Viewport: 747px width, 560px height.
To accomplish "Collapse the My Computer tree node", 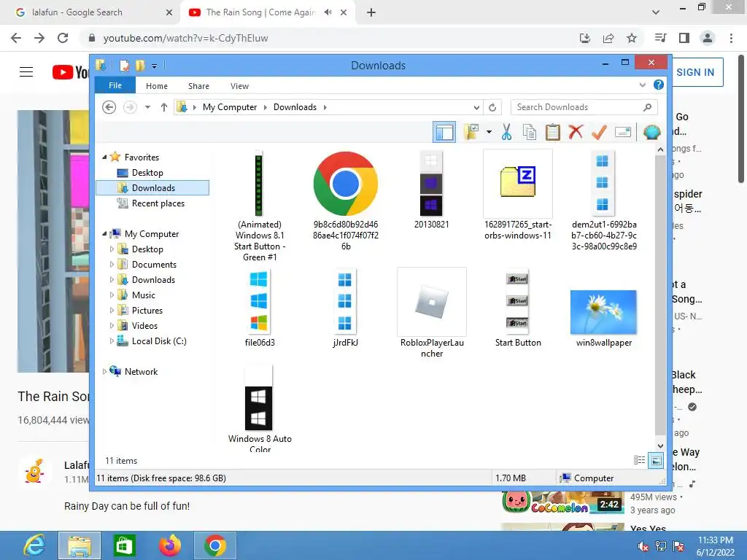I will [104, 234].
